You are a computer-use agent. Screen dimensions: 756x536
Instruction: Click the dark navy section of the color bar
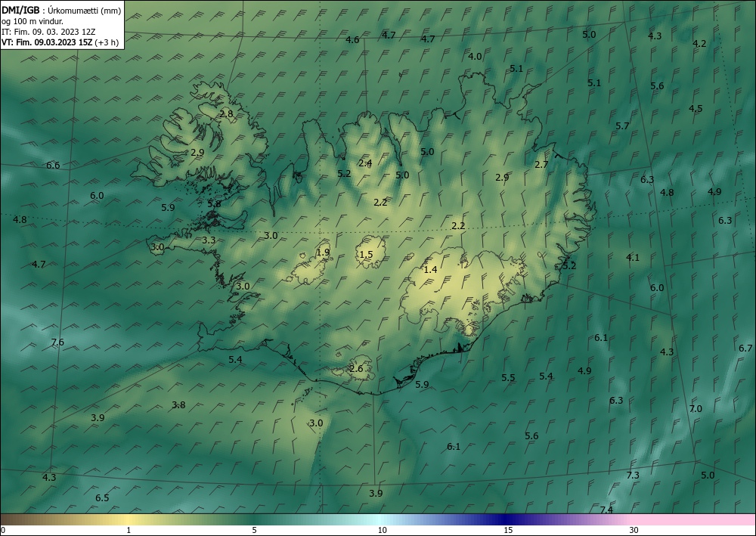tap(507, 519)
